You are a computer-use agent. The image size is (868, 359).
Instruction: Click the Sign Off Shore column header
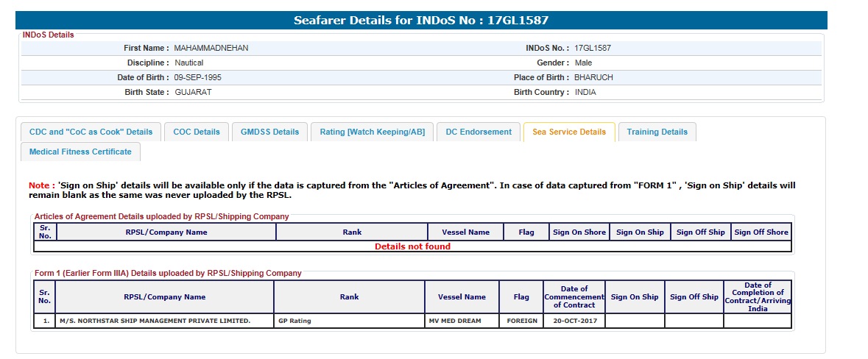(761, 232)
